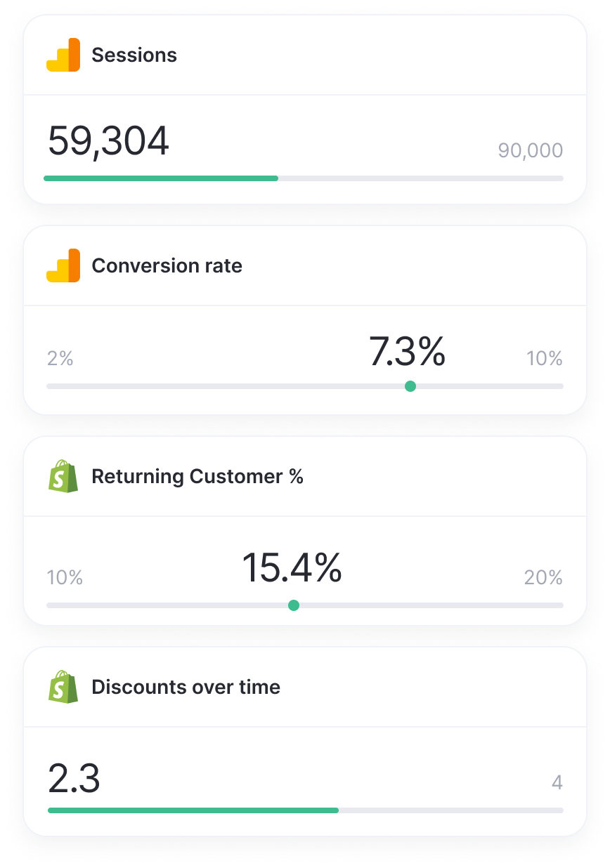
Task: Click the 59,304 sessions value
Action: 108,140
